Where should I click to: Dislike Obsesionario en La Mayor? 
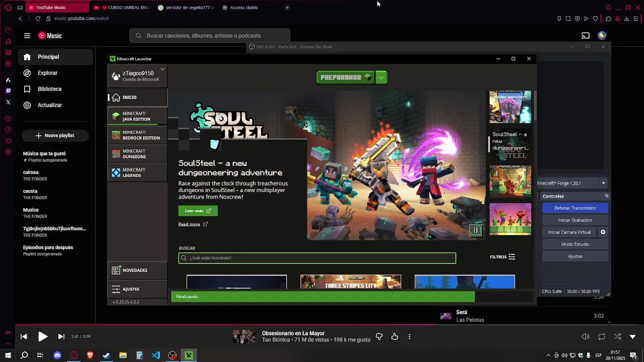click(379, 336)
